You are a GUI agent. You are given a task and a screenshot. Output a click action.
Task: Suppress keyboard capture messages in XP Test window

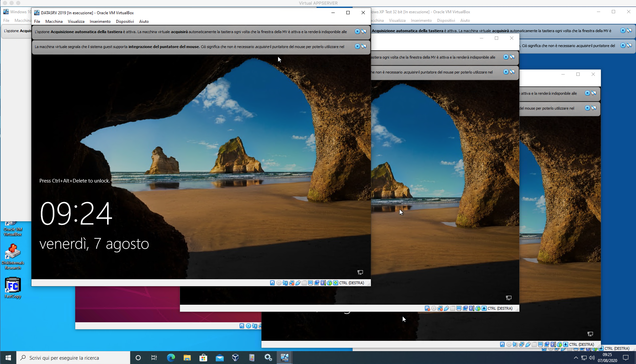click(x=629, y=30)
